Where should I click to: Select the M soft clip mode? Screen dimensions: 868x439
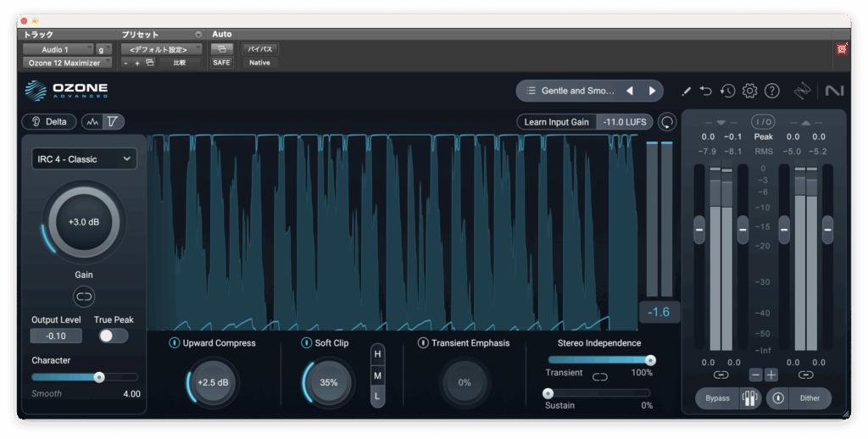[x=377, y=375]
